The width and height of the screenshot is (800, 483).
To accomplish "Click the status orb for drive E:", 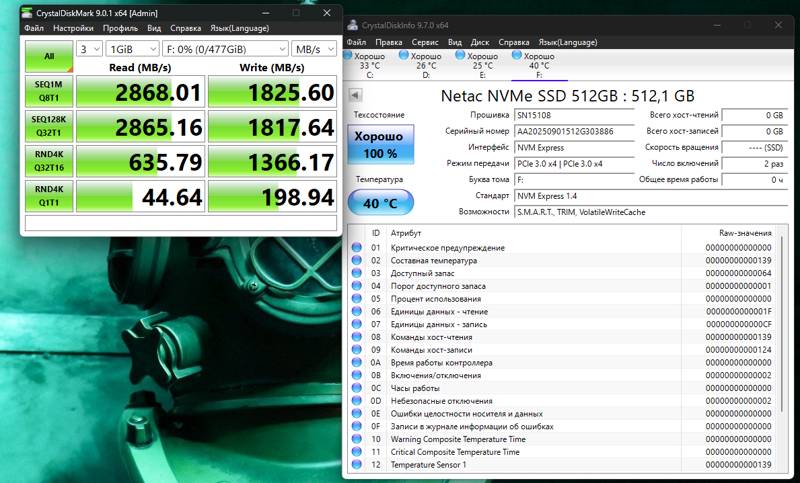I will coord(462,57).
